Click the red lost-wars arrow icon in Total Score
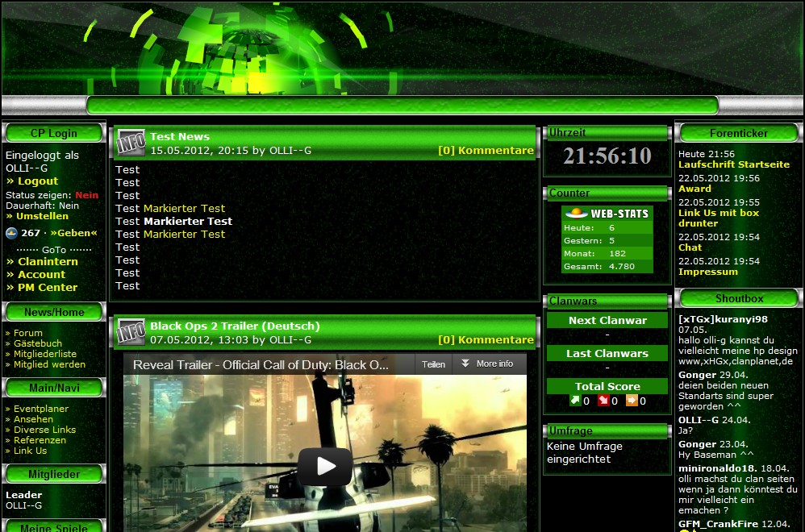 (x=603, y=400)
